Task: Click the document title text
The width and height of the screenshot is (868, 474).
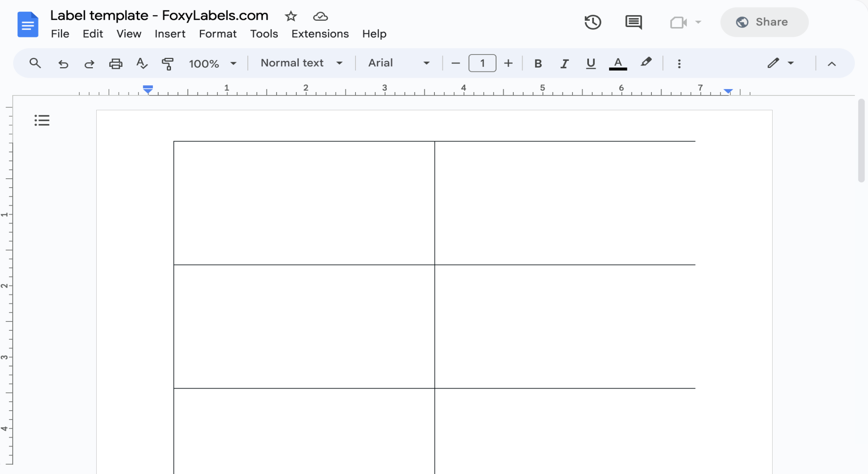Action: (x=159, y=16)
